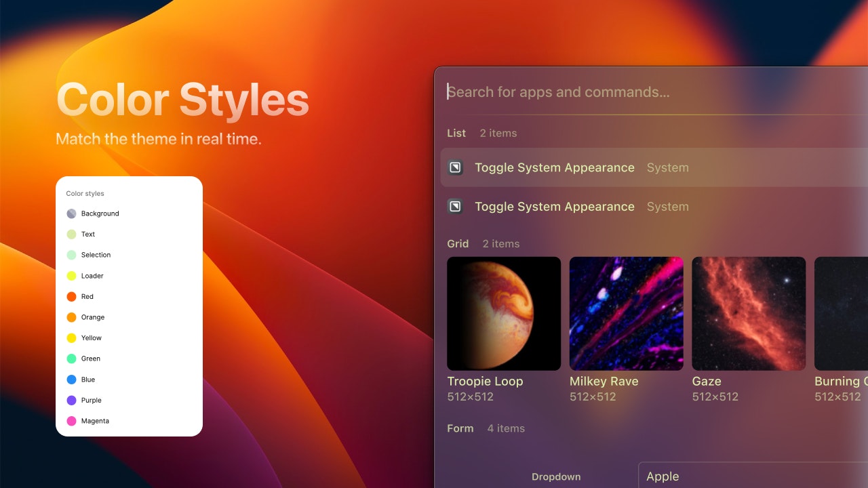The image size is (868, 488).
Task: Click the List section header
Action: [456, 133]
